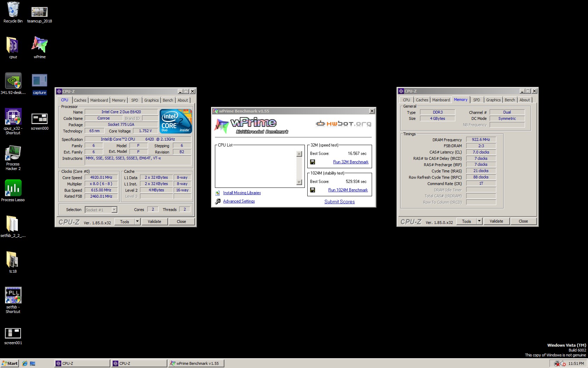Open Graphics tab in right CPU-Z

pos(493,100)
